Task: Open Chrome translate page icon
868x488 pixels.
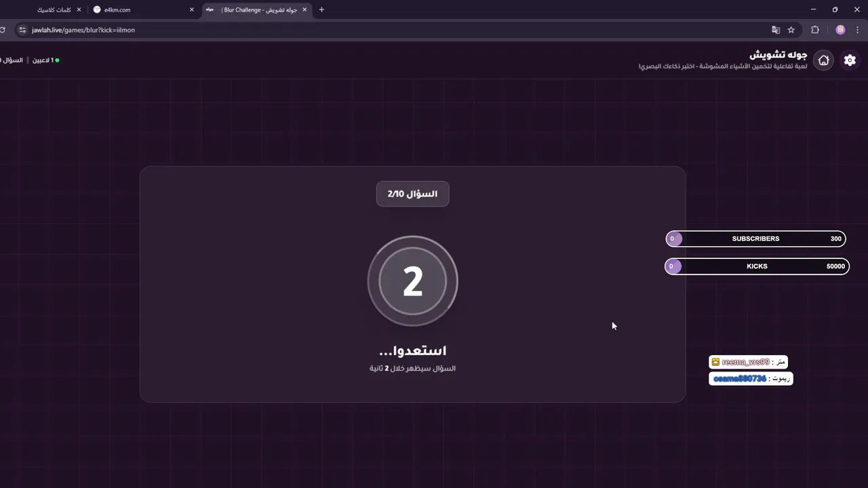Action: tap(776, 30)
